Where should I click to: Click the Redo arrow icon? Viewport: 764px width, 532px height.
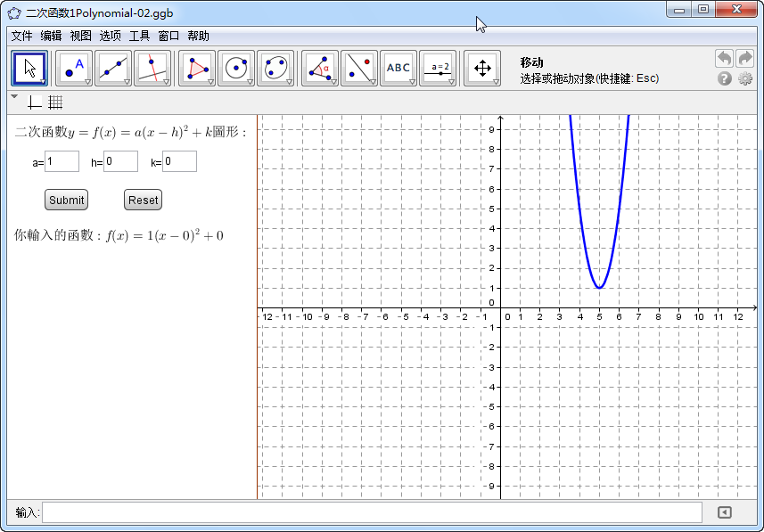(x=744, y=59)
